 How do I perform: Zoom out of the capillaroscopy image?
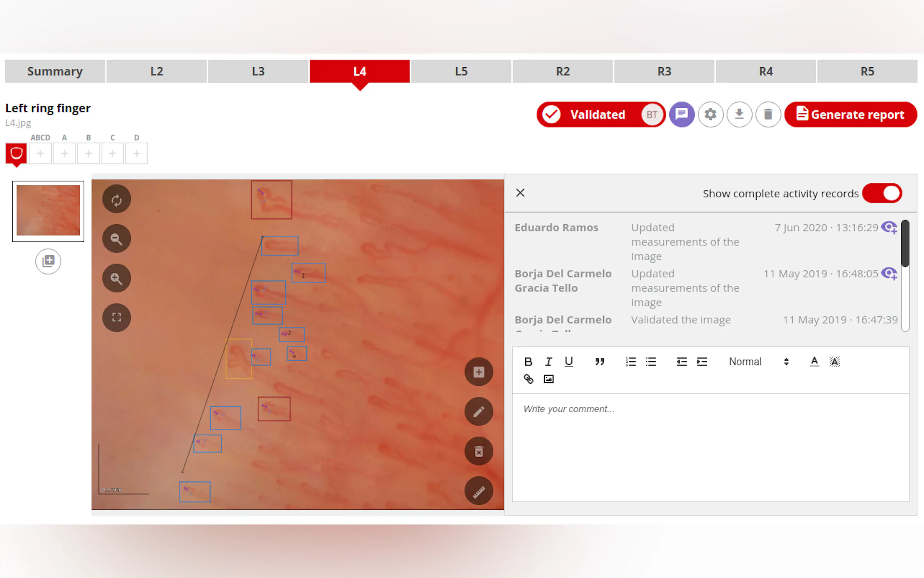(x=116, y=239)
